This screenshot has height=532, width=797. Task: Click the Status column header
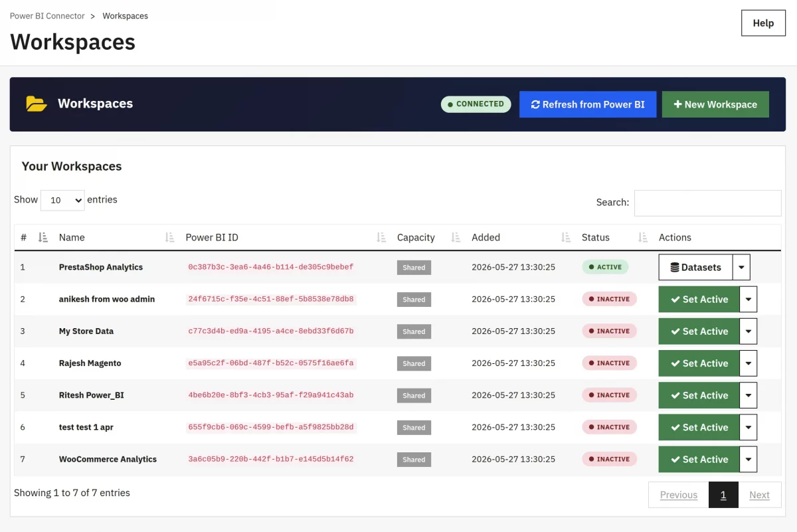(x=596, y=237)
